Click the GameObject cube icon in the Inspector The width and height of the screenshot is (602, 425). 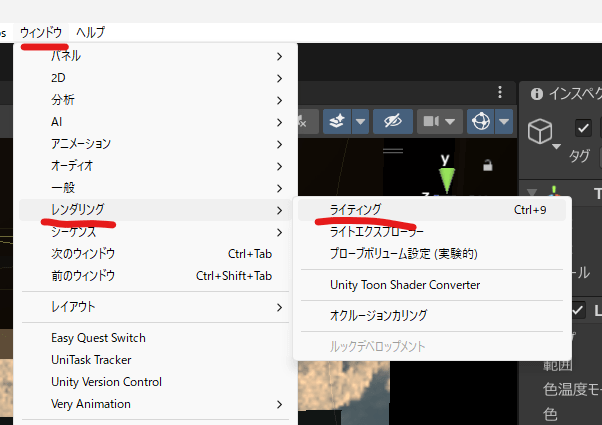[540, 131]
